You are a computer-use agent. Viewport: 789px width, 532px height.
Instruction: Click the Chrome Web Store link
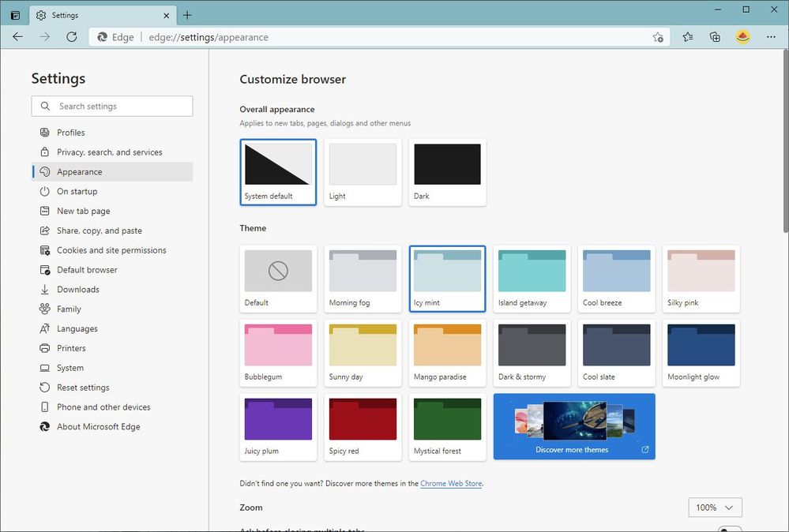(451, 483)
